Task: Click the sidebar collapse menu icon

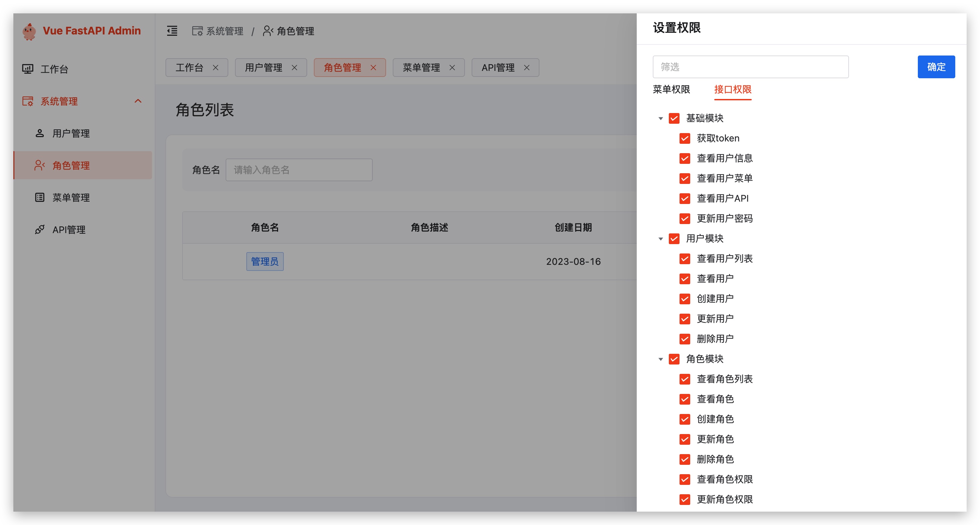Action: click(172, 31)
